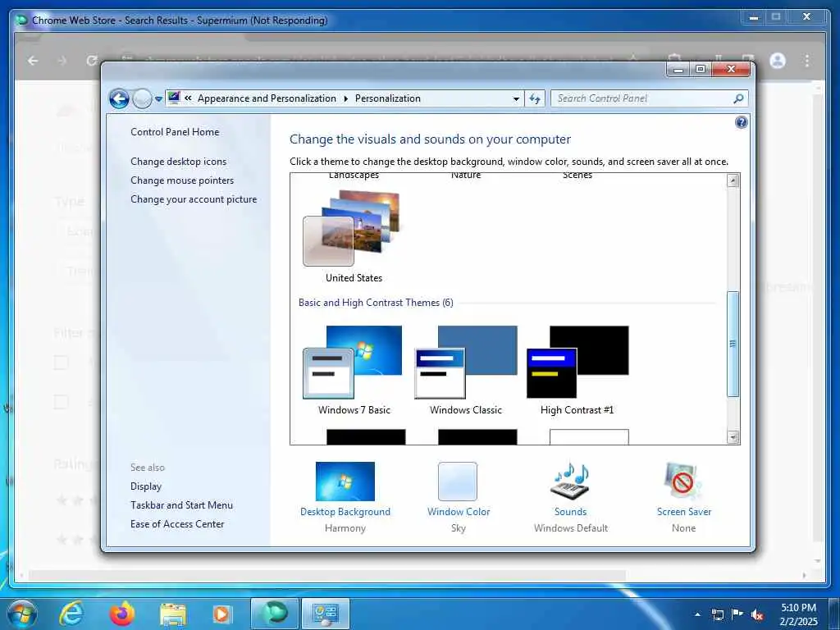Click the theme list scroll up arrow
840x630 pixels.
point(733,180)
